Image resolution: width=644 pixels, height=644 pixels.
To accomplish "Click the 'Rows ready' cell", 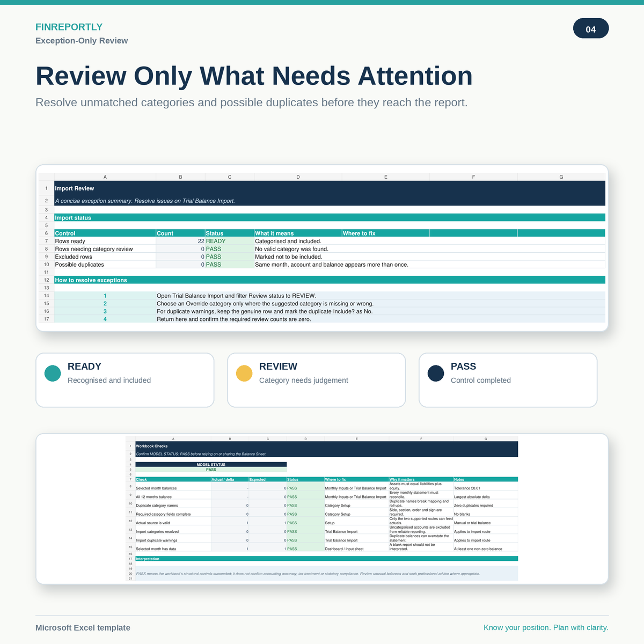I will point(105,241).
